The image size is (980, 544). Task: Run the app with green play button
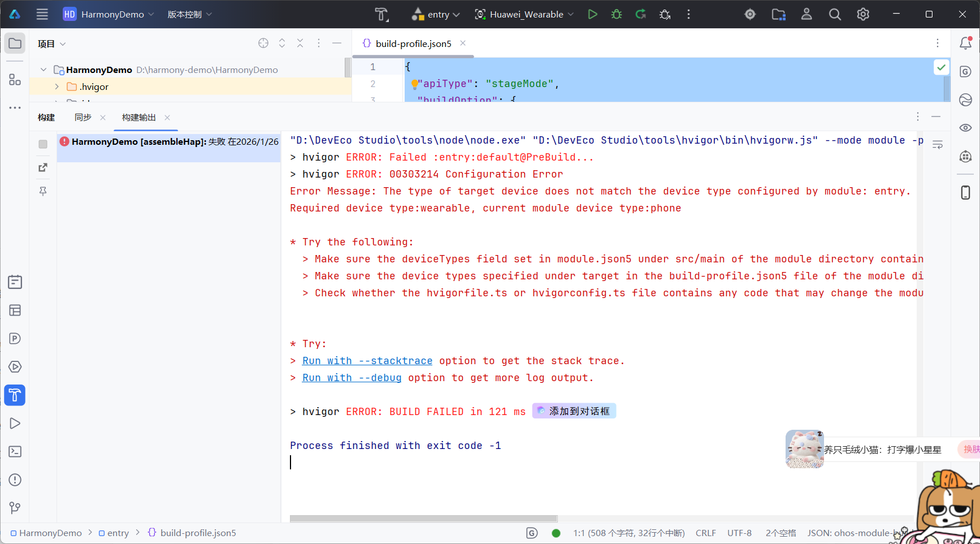point(592,14)
